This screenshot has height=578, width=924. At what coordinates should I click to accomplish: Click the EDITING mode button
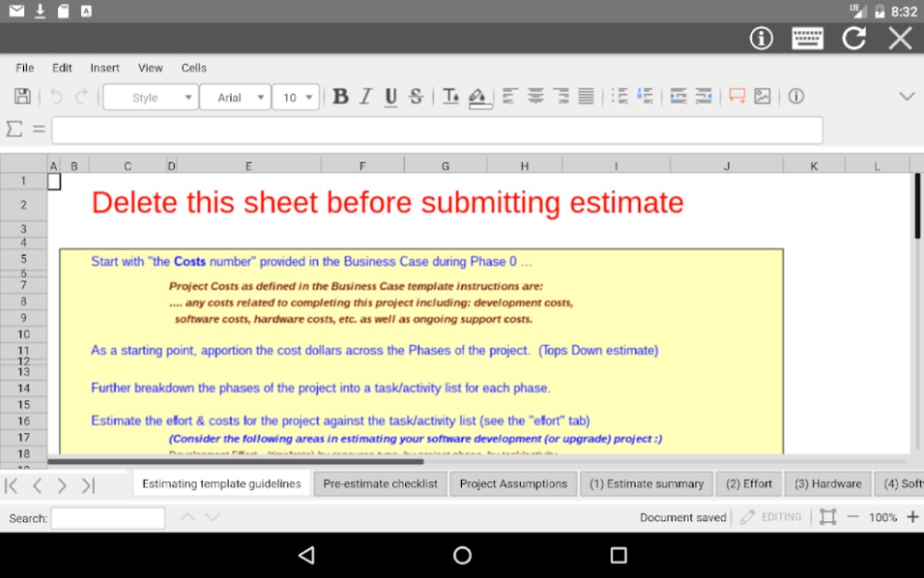tap(771, 517)
